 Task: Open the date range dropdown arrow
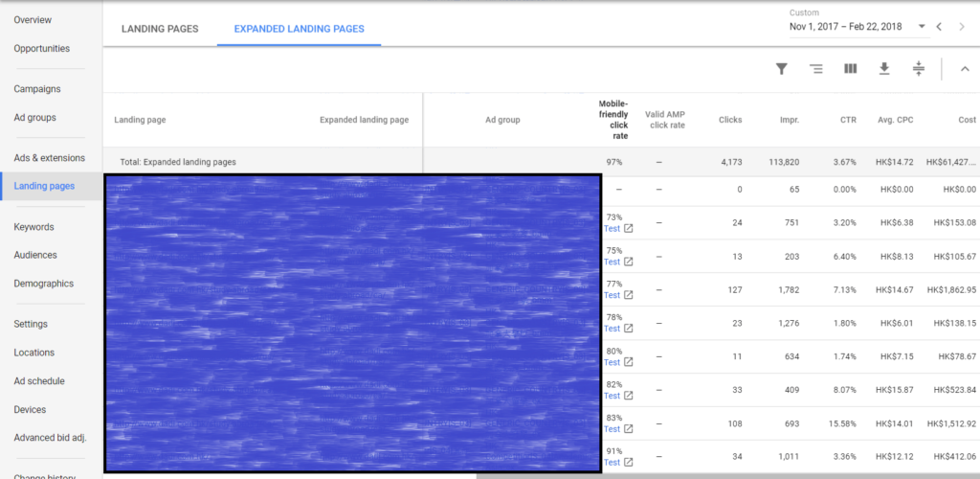coord(922,26)
